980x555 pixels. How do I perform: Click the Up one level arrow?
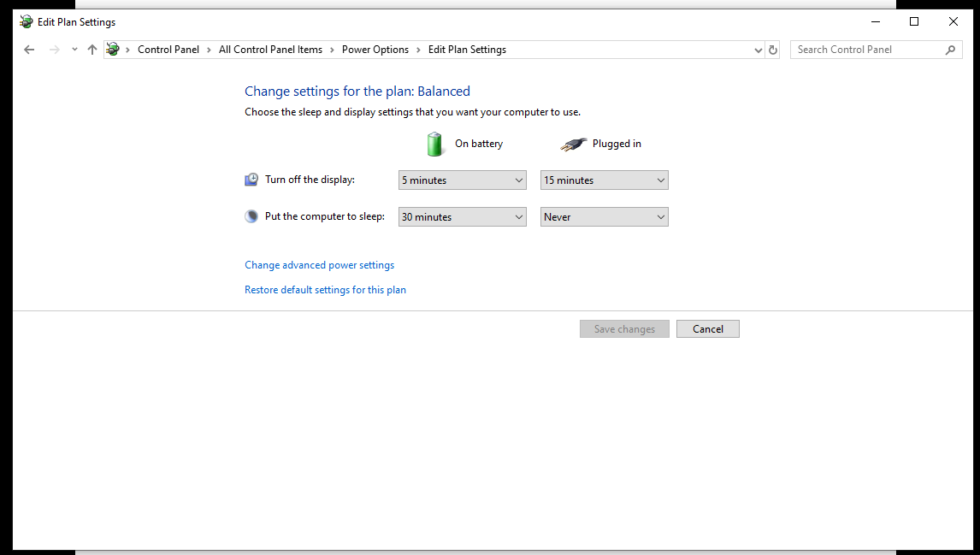92,50
